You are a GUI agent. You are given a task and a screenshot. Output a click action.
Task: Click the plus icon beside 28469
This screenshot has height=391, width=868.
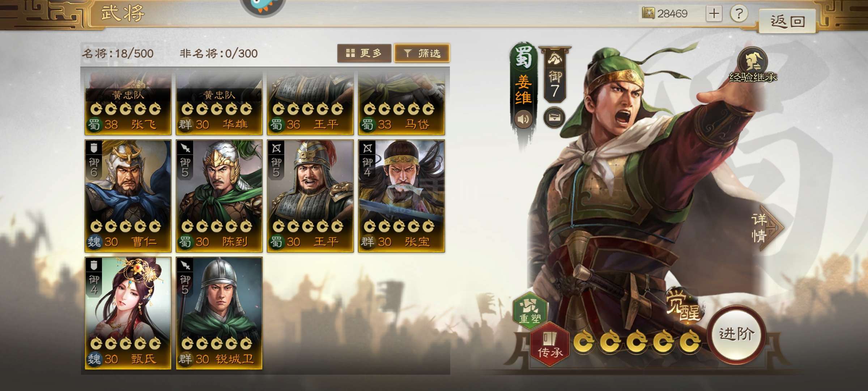(714, 14)
